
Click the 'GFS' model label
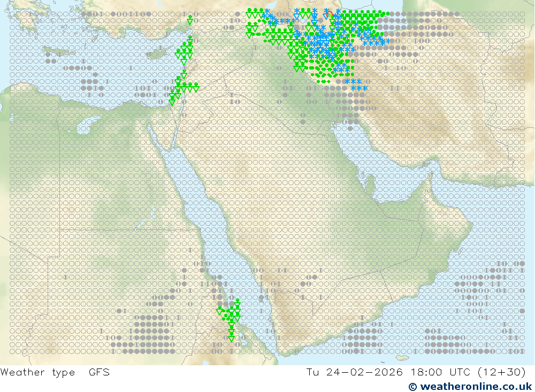tap(100, 372)
